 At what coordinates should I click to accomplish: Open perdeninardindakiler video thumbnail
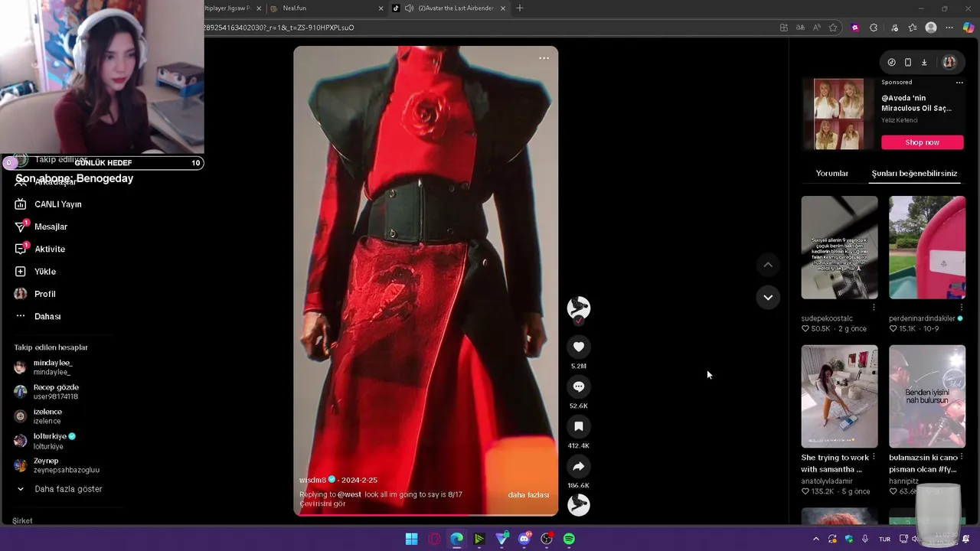(927, 247)
